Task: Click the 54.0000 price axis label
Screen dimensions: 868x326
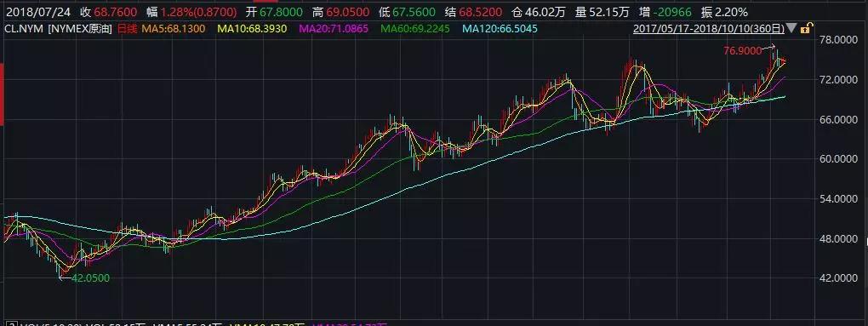Action: 839,198
